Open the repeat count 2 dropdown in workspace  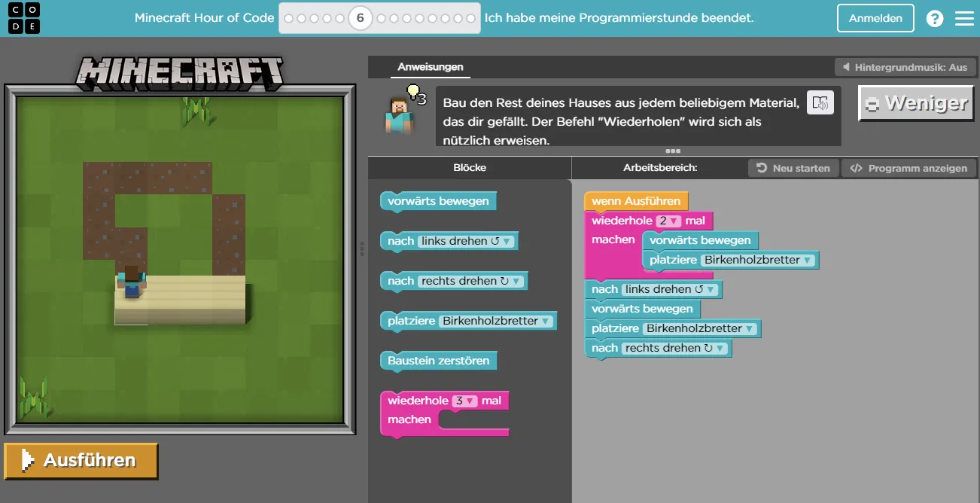tap(668, 221)
